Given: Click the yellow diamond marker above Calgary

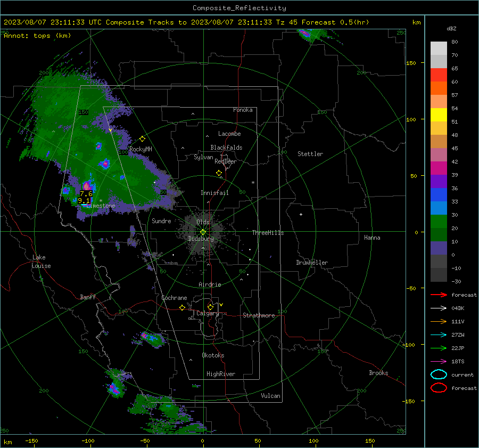Looking at the screenshot, I should click(210, 307).
